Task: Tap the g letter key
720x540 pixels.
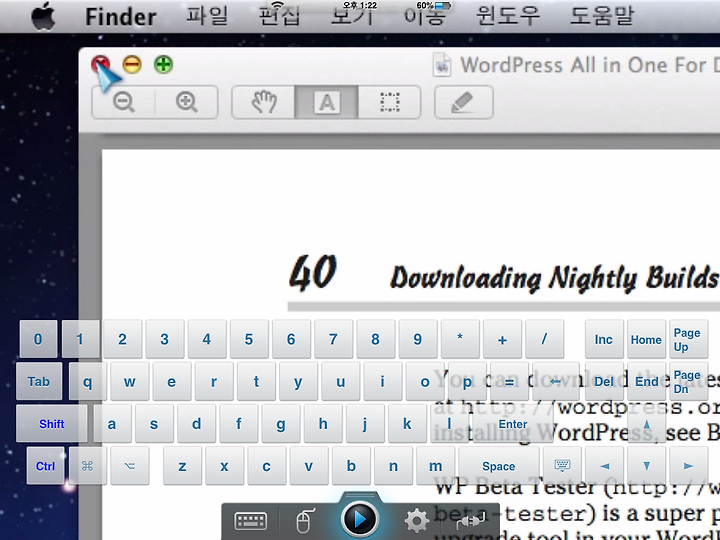Action: point(281,423)
